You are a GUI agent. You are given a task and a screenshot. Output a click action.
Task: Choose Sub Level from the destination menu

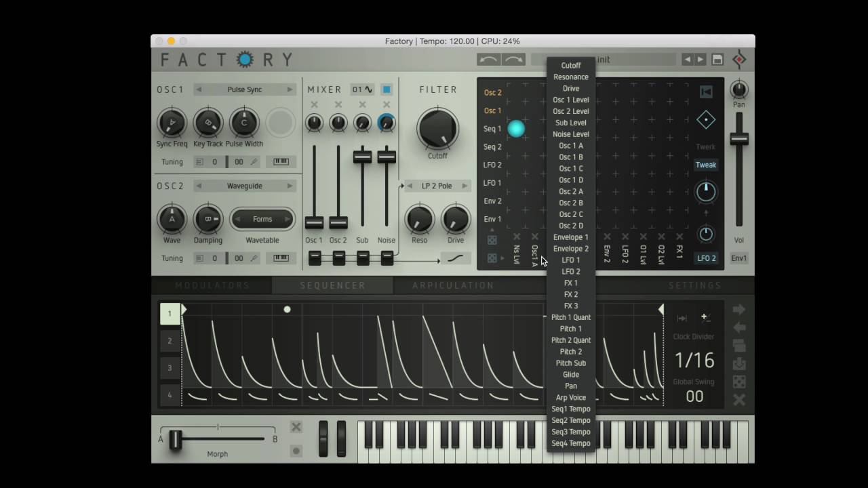pyautogui.click(x=571, y=123)
